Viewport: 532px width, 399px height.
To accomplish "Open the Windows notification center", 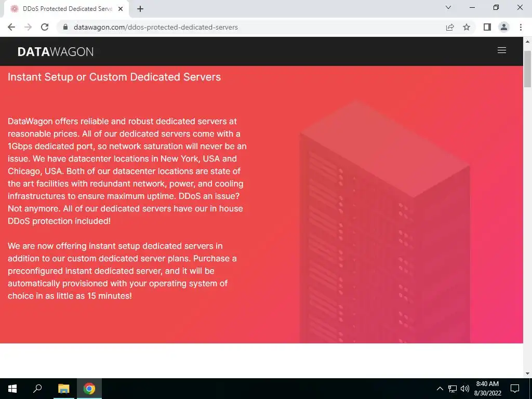I will [515, 389].
